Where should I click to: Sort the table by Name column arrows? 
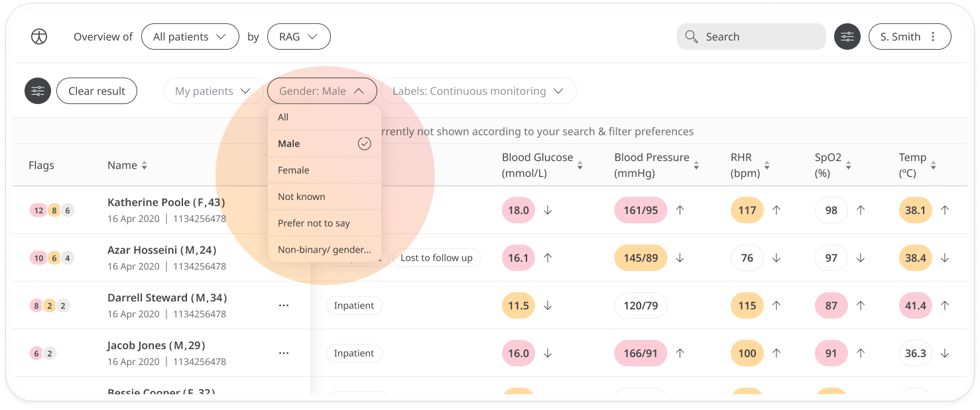point(145,166)
